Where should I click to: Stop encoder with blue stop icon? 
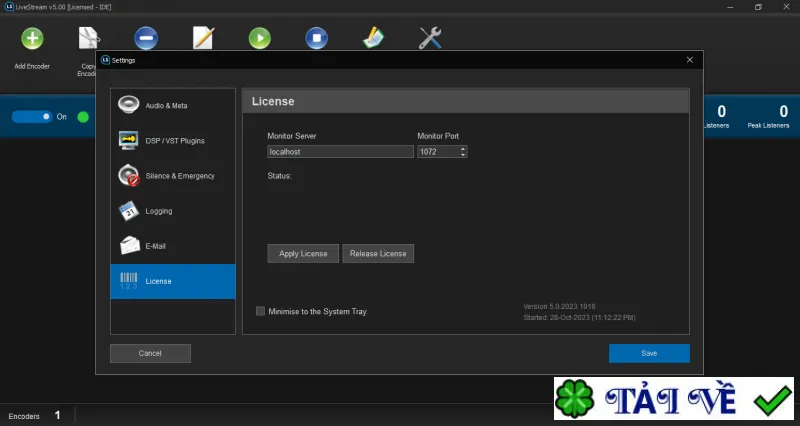pos(316,38)
